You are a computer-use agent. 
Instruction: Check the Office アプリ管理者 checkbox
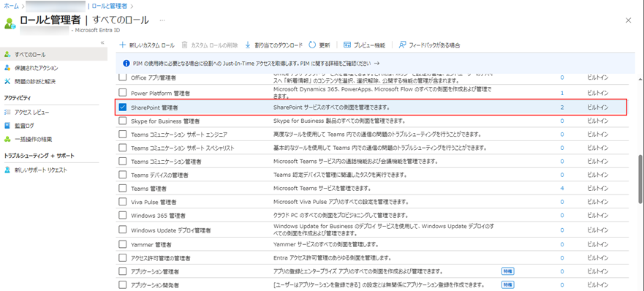point(122,78)
